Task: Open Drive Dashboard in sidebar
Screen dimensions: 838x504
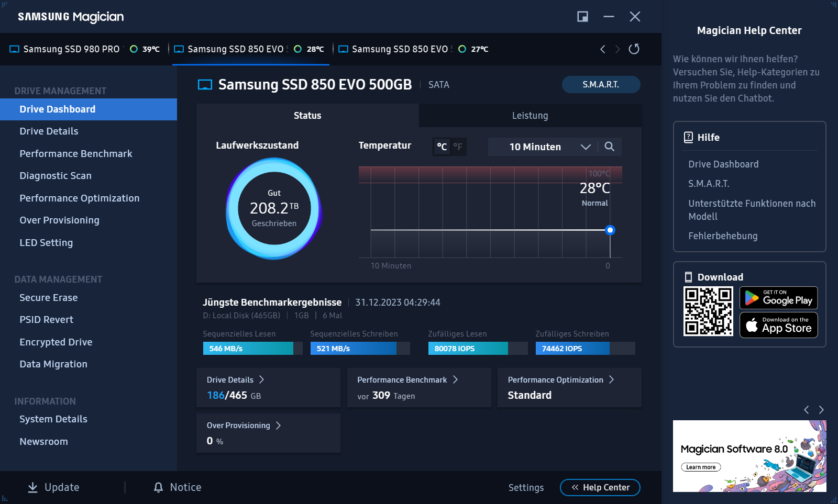Action: [x=89, y=109]
